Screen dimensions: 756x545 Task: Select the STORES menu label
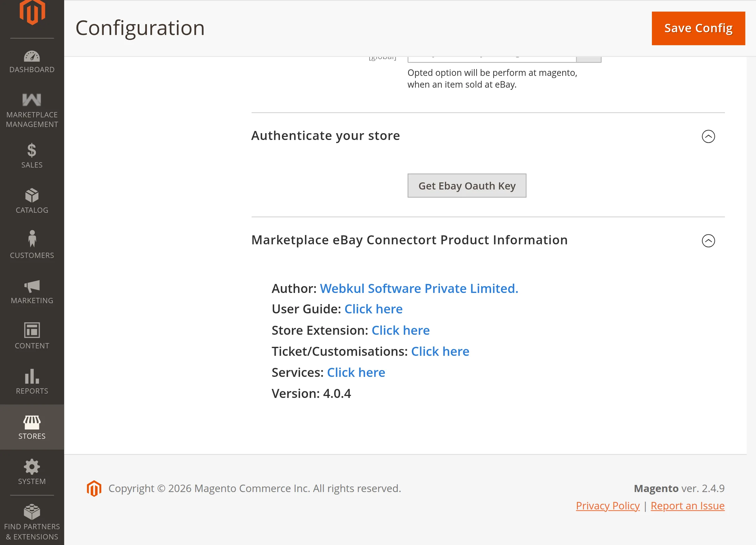click(32, 436)
